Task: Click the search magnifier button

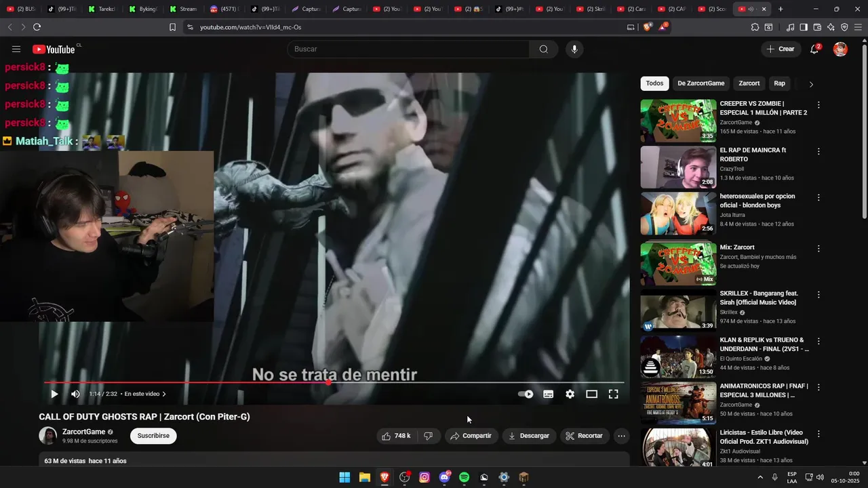Action: pyautogui.click(x=544, y=49)
